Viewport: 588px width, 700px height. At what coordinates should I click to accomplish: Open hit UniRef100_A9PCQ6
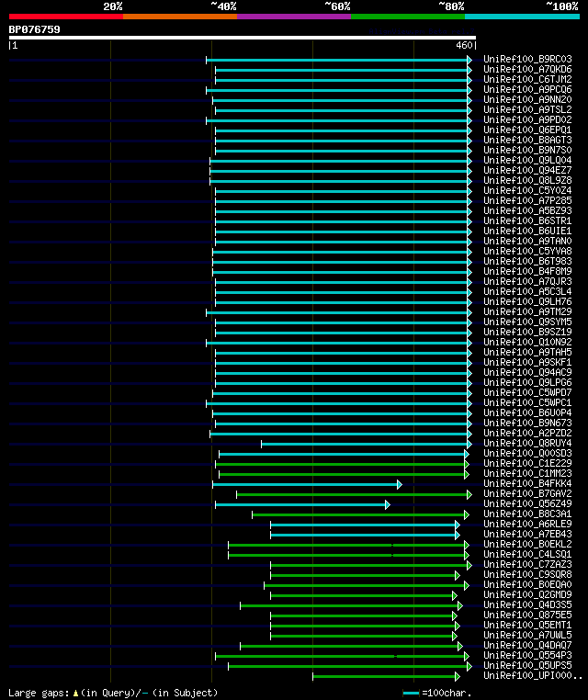click(x=527, y=89)
